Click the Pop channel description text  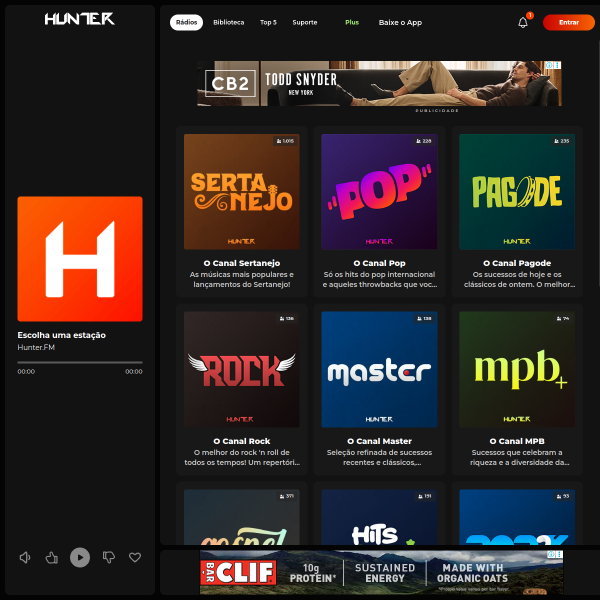click(379, 279)
